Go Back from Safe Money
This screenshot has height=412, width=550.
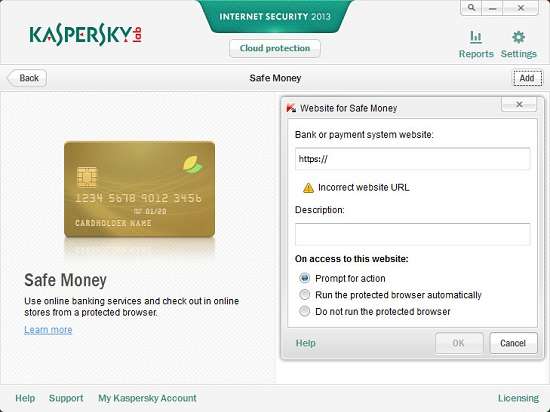click(x=27, y=78)
